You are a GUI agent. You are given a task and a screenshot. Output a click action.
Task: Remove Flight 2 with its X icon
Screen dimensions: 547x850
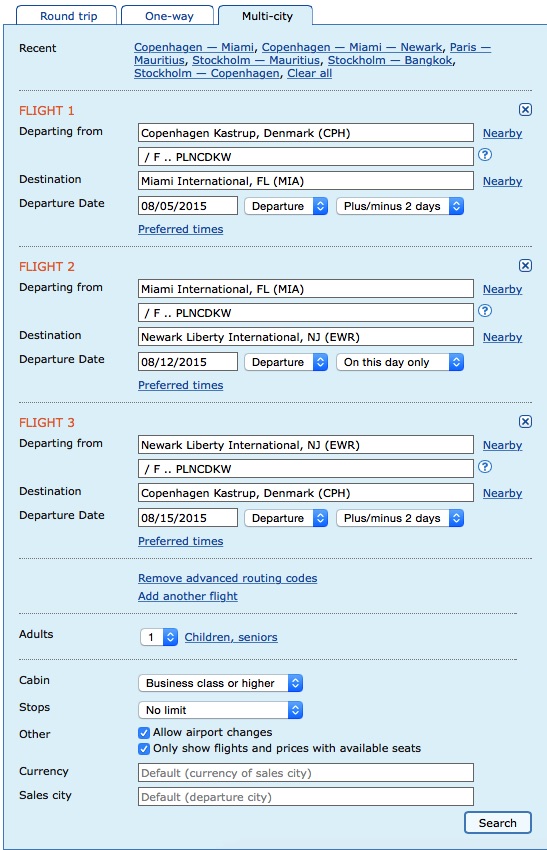pyautogui.click(x=525, y=266)
